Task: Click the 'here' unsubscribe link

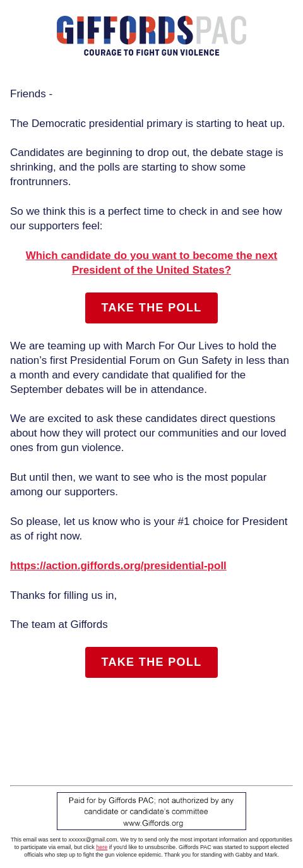Action: [102, 847]
